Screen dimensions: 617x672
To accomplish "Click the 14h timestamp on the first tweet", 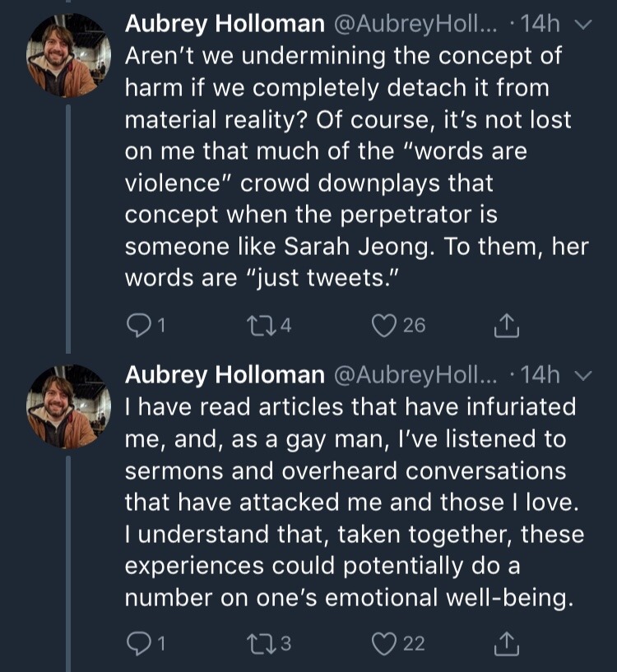I will (540, 24).
